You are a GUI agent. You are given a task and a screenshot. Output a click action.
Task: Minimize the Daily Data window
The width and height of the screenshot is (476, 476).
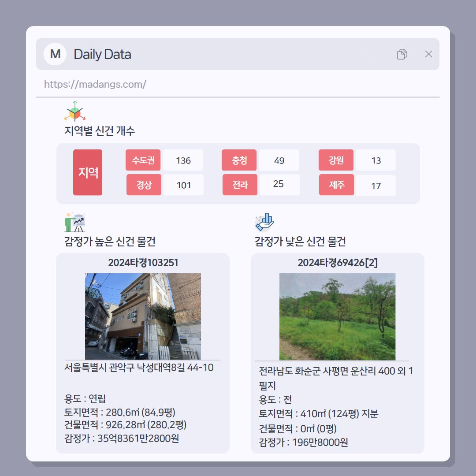(373, 54)
